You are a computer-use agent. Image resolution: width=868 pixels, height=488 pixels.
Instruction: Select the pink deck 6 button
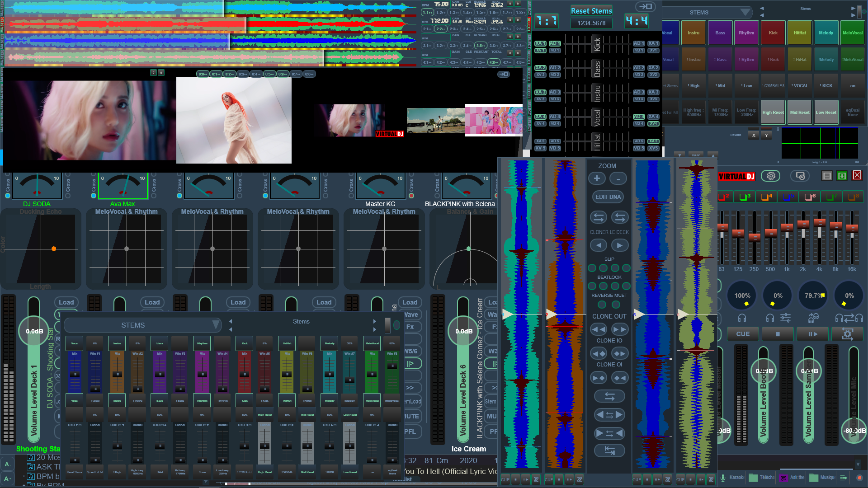click(x=810, y=197)
